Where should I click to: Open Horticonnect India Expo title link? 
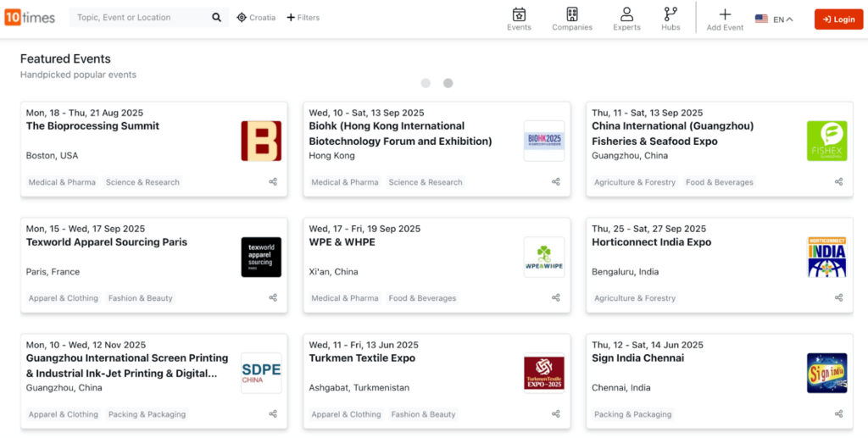click(652, 242)
